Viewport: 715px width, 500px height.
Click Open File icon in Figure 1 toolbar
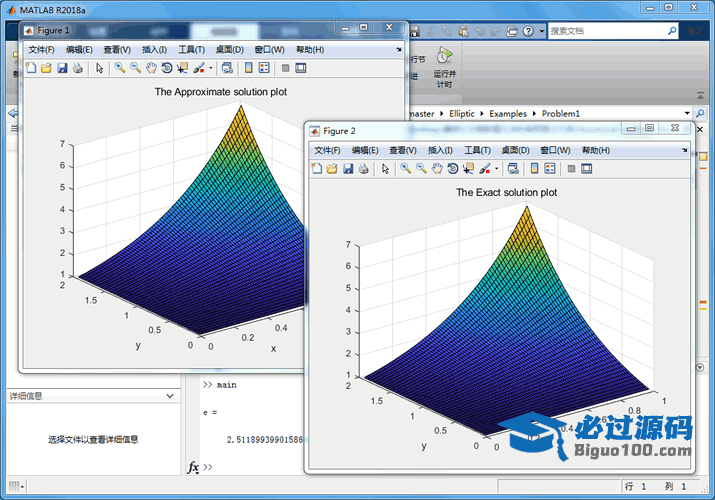point(46,68)
